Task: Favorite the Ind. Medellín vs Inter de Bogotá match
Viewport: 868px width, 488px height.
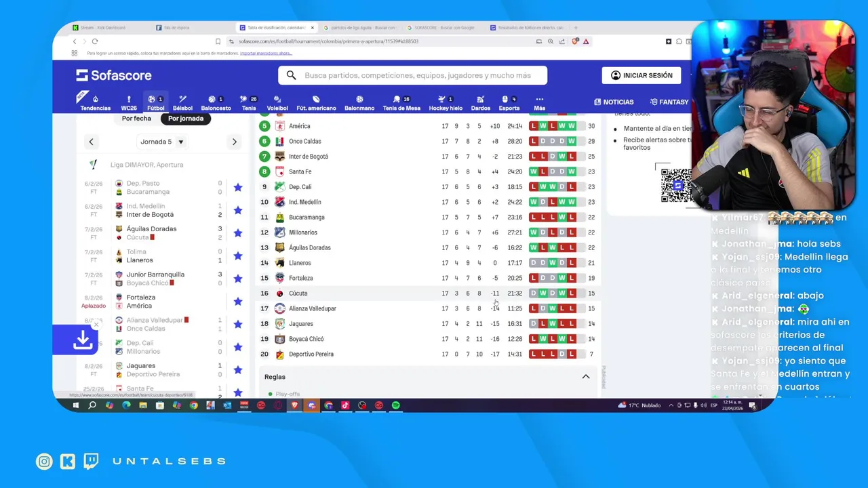Action: (237, 210)
